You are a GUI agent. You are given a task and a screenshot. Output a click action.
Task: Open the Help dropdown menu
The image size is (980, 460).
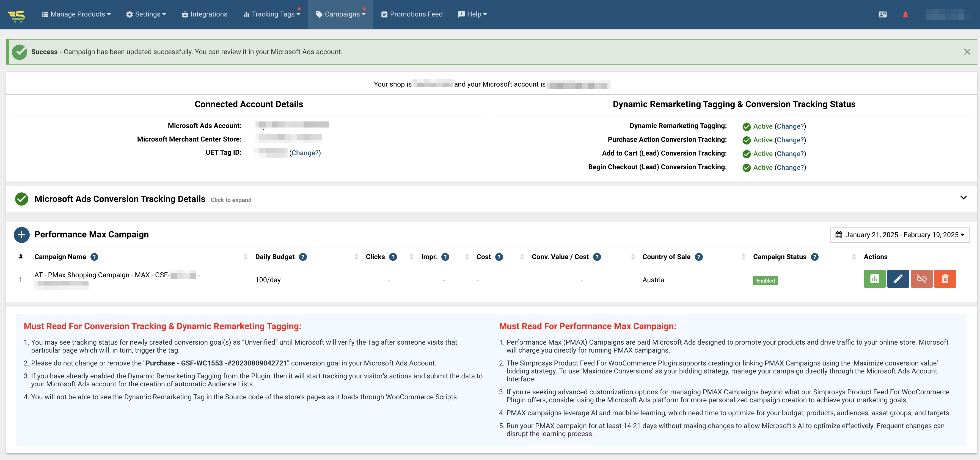point(472,14)
